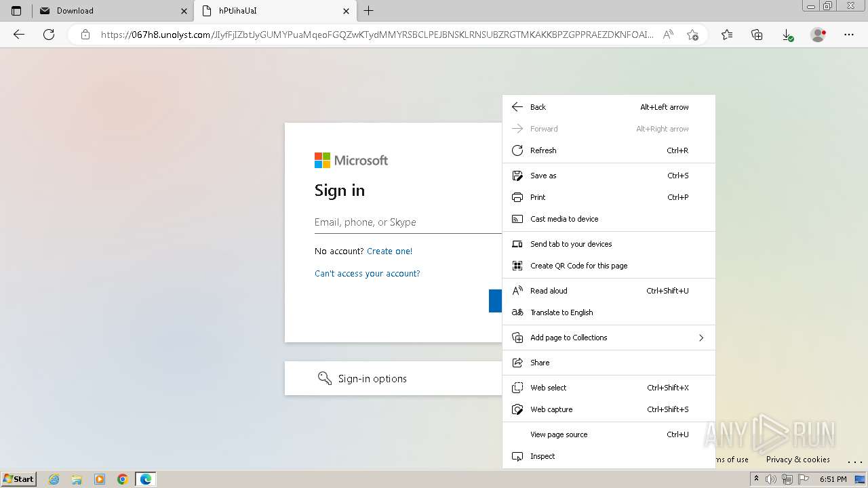Select Translate to English
The image size is (868, 488).
(x=609, y=312)
